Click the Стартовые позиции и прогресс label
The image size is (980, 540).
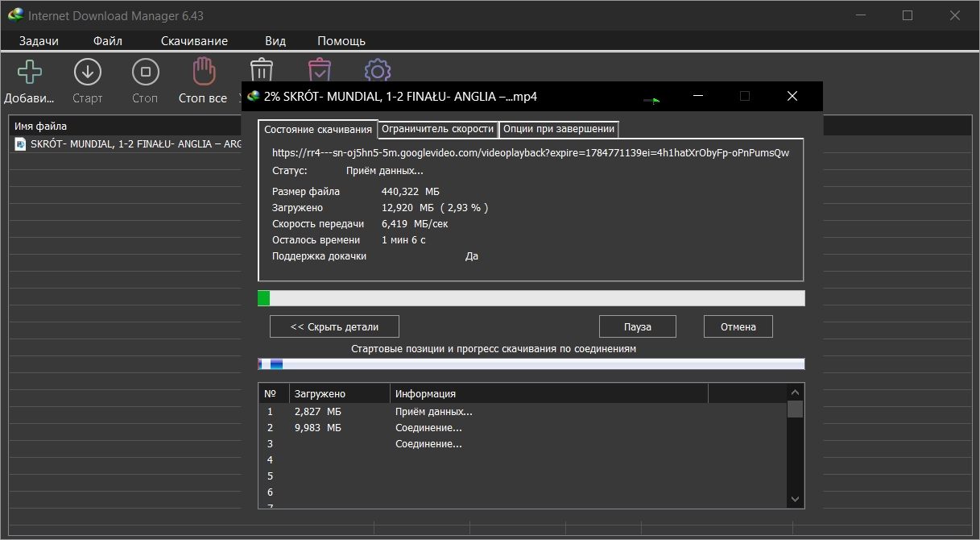494,349
